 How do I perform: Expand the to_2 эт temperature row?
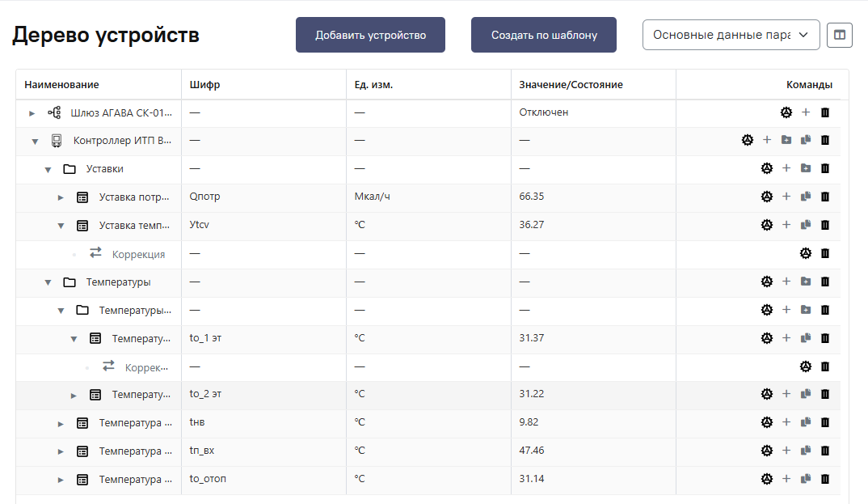(x=74, y=395)
